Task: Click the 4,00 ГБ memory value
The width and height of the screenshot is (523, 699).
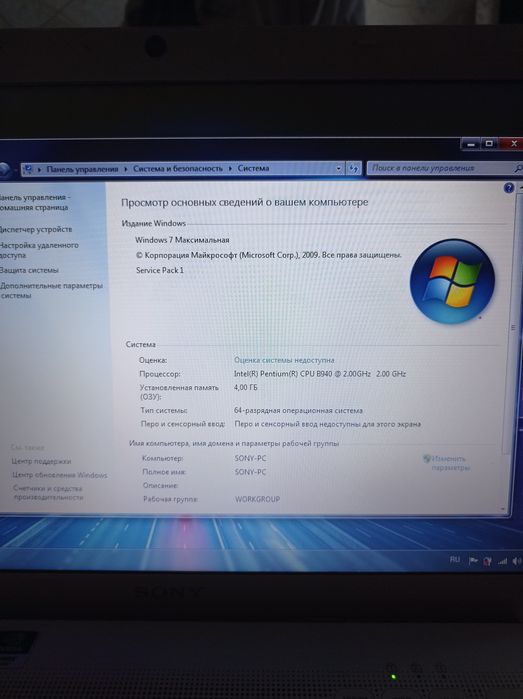Action: coord(246,387)
